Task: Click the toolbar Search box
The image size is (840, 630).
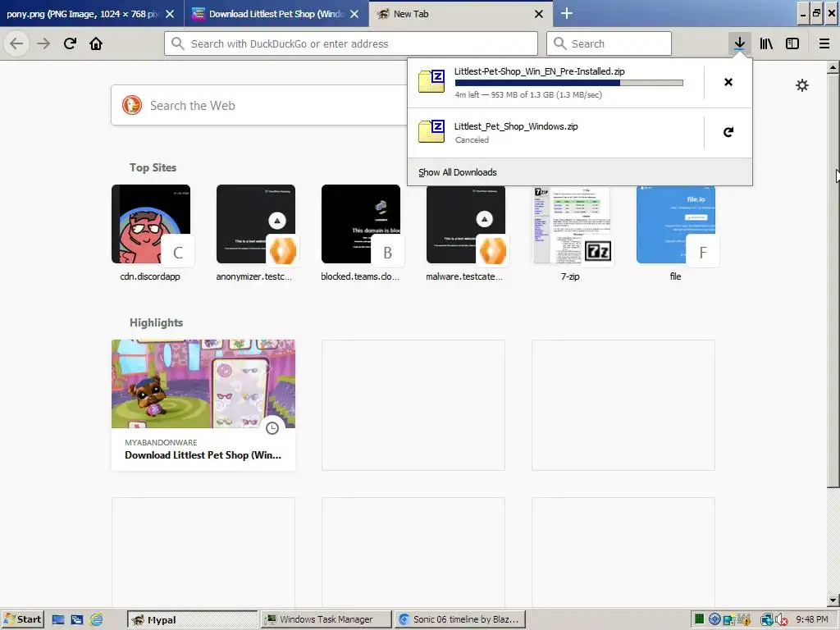Action: (609, 43)
